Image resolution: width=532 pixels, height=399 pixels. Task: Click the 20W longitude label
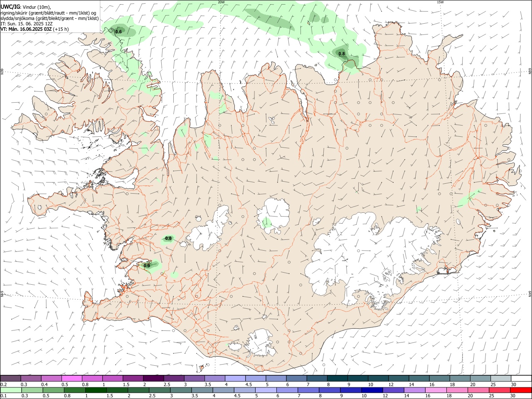tap(221, 2)
